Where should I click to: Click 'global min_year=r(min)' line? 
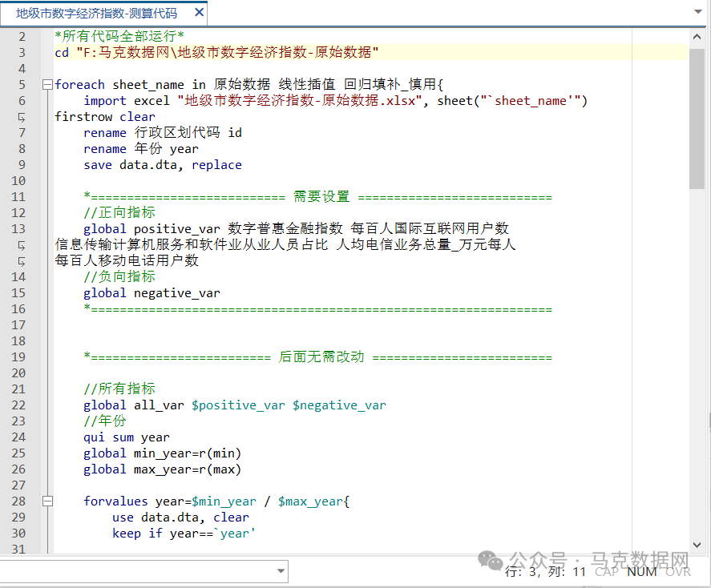pos(163,453)
